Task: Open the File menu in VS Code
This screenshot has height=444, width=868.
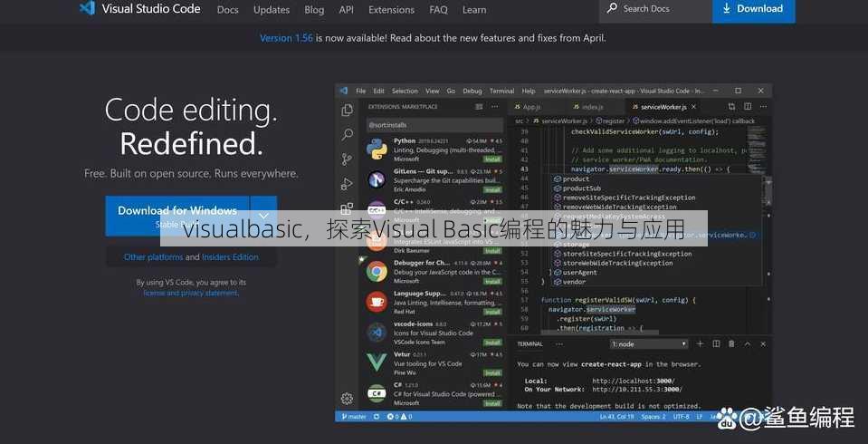Action: pos(361,91)
